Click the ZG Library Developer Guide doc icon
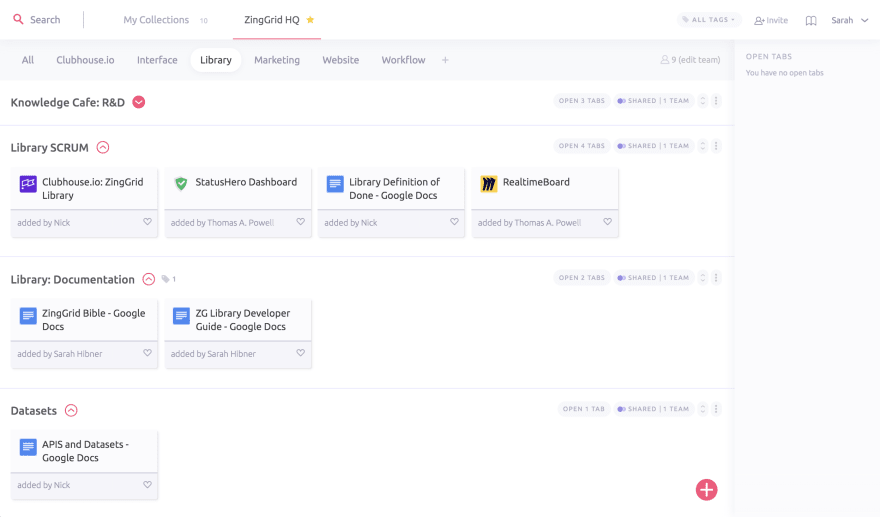880x517 pixels. pos(181,315)
